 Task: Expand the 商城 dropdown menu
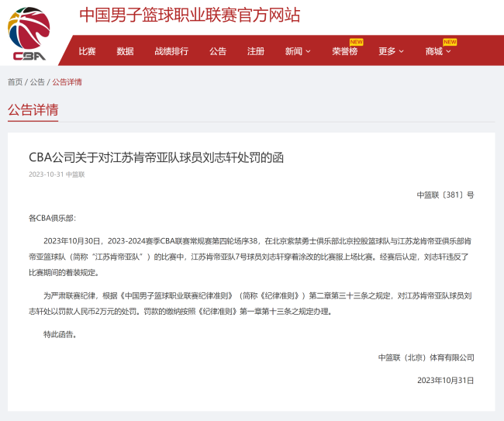pos(437,51)
